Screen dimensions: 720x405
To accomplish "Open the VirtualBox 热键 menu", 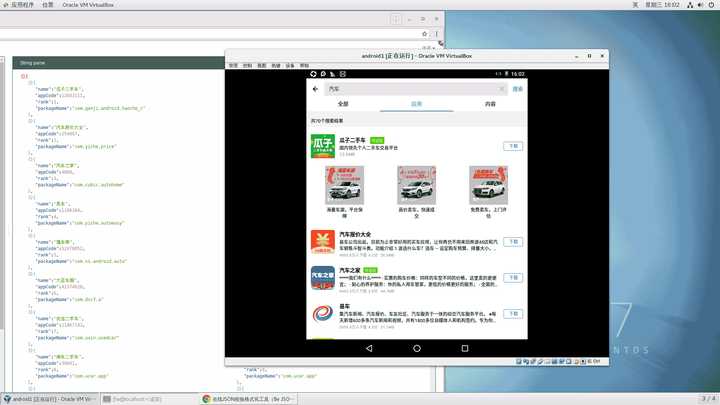I will [x=276, y=66].
